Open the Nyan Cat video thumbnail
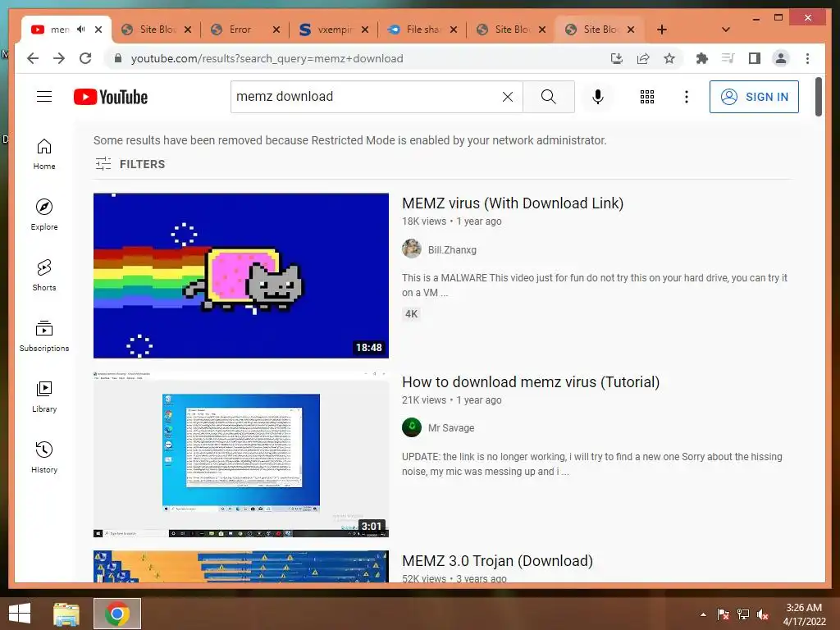This screenshot has width=840, height=630. (241, 276)
